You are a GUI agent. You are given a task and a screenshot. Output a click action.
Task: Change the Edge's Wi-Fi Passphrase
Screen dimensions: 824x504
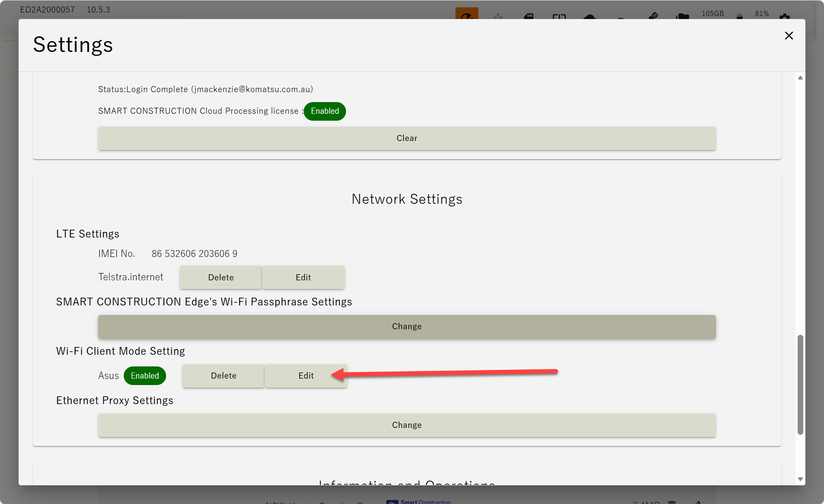tap(407, 327)
